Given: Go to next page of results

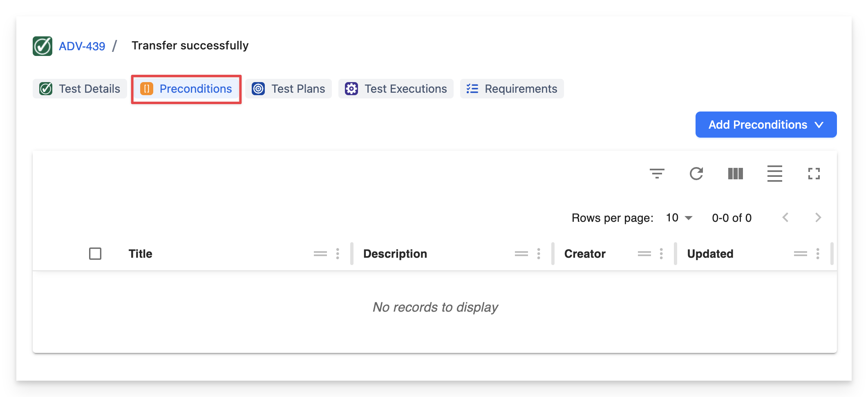Looking at the screenshot, I should pyautogui.click(x=818, y=218).
